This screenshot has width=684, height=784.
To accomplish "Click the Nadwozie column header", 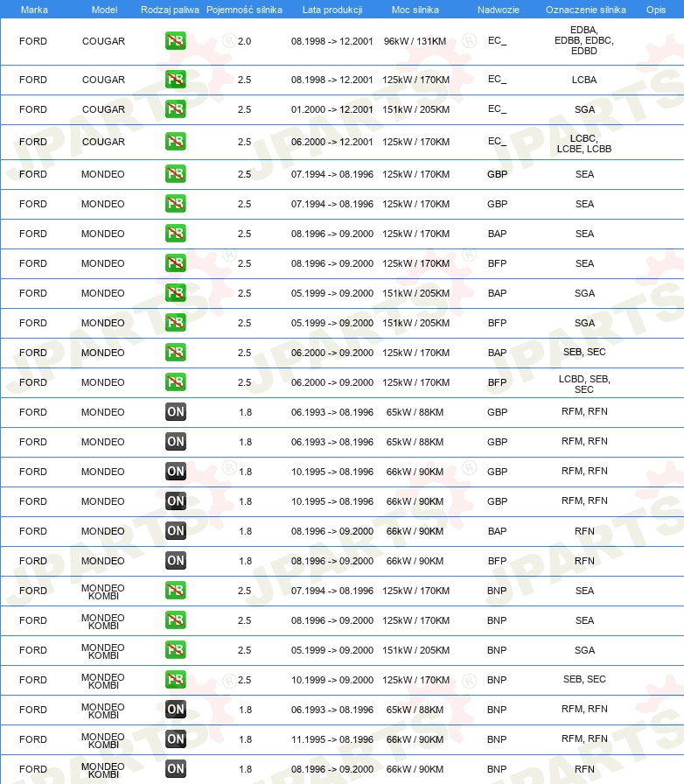I will [498, 10].
